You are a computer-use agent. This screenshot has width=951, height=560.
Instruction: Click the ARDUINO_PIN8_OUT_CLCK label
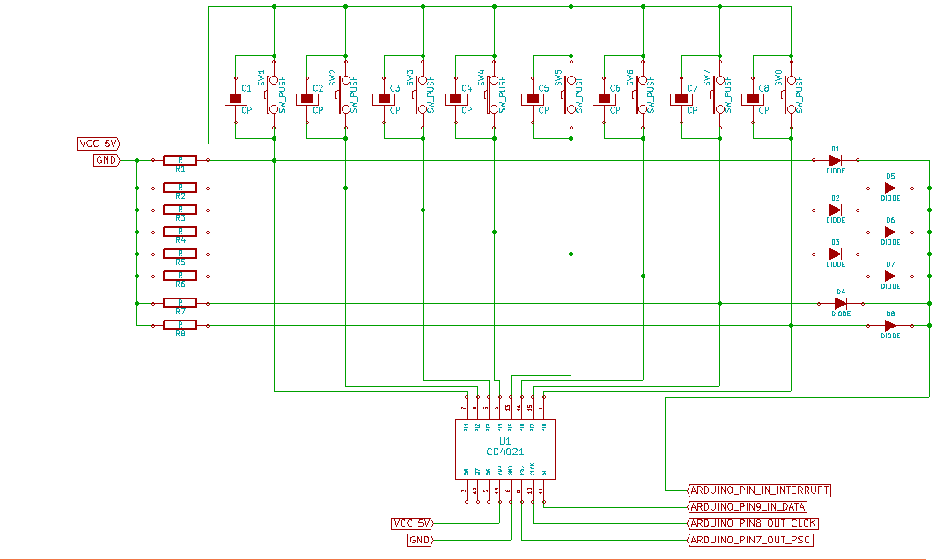tap(753, 523)
